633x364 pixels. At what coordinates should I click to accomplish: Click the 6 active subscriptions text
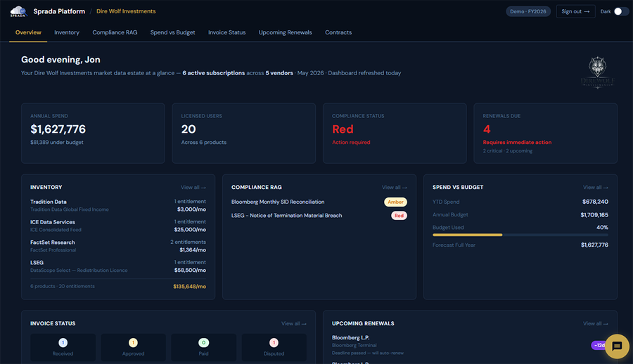[214, 73]
